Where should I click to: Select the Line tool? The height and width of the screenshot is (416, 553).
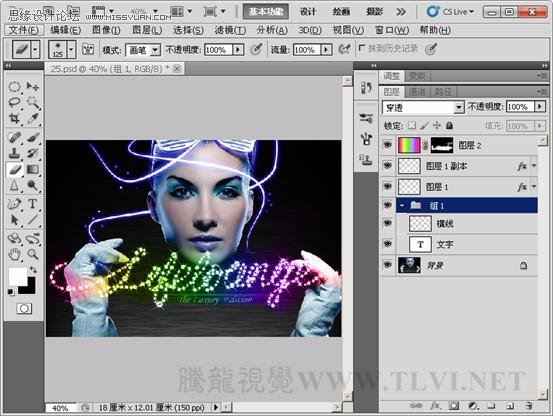click(x=33, y=220)
